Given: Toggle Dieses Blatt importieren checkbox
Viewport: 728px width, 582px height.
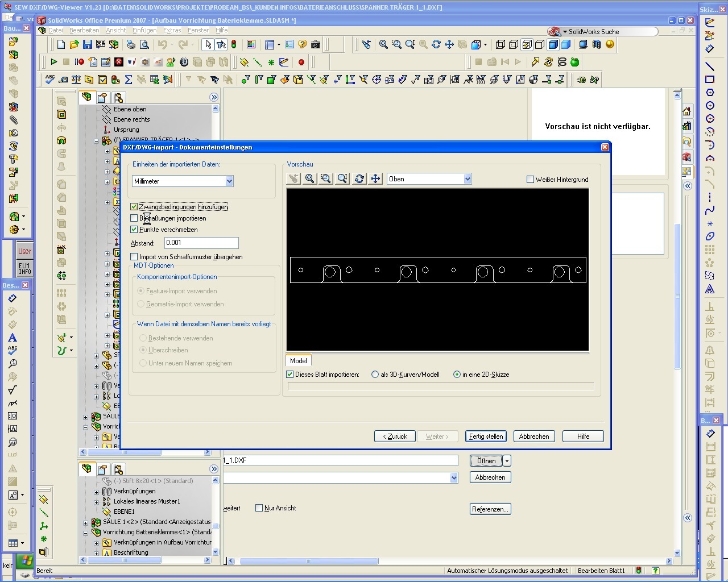Looking at the screenshot, I should (290, 375).
